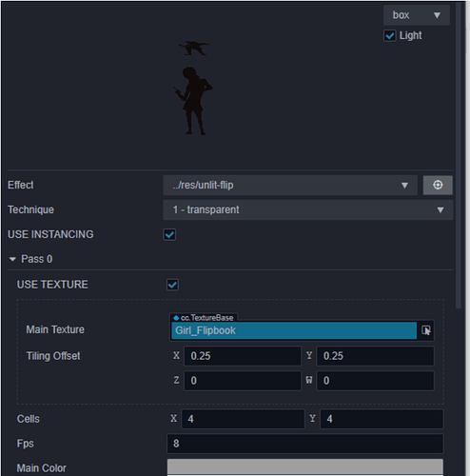This screenshot has height=476, width=470.
Task: Collapse the Pass 0 section
Action: [12, 259]
